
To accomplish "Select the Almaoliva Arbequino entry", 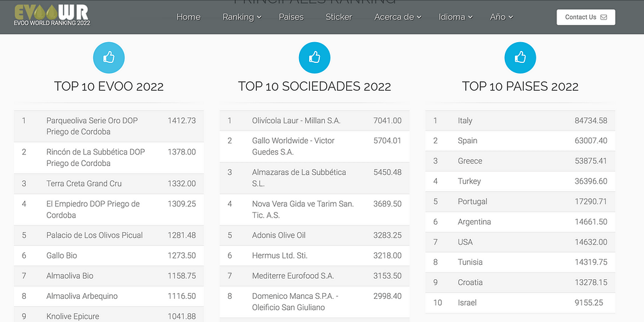I will [x=82, y=296].
